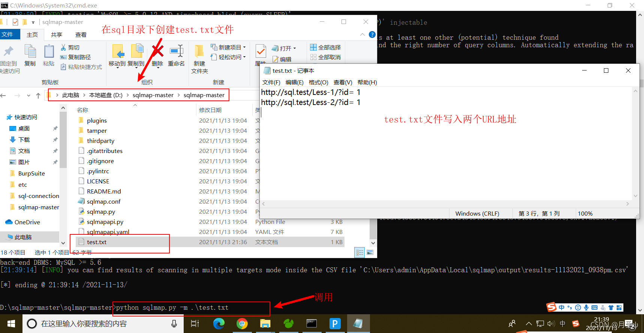Open the New item (新建项目) dropdown
Screen dimensions: 644x333
coord(228,47)
